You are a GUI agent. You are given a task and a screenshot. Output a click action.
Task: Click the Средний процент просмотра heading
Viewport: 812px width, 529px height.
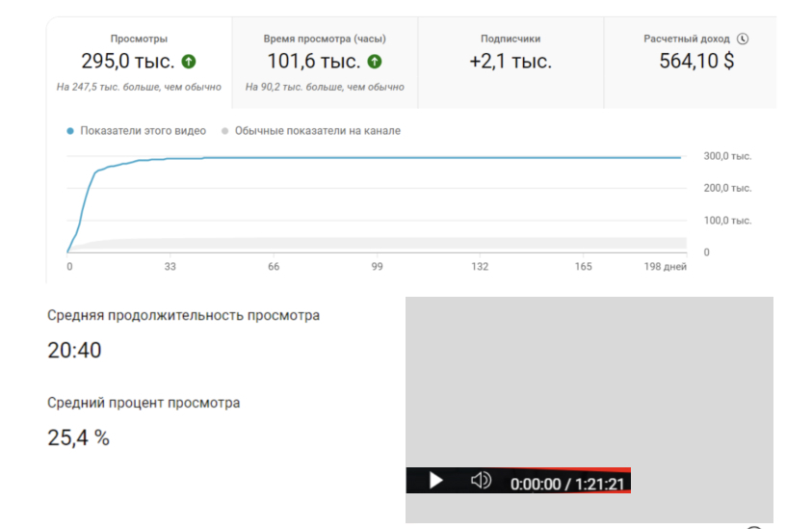(x=144, y=403)
